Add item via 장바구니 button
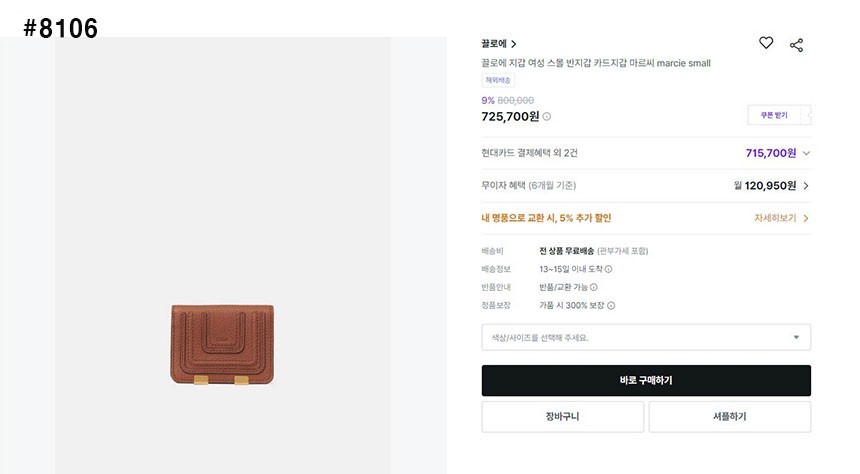The image size is (860, 474). tap(562, 416)
